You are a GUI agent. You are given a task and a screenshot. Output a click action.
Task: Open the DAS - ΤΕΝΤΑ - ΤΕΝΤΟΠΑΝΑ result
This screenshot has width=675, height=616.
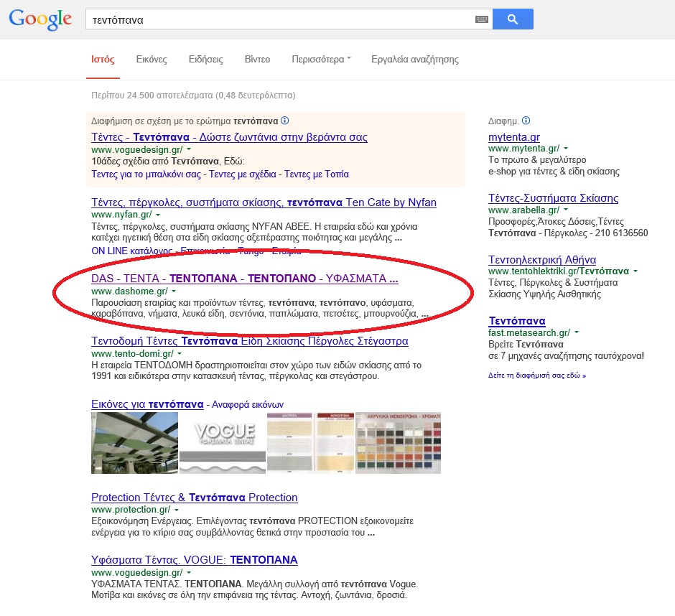[245, 279]
